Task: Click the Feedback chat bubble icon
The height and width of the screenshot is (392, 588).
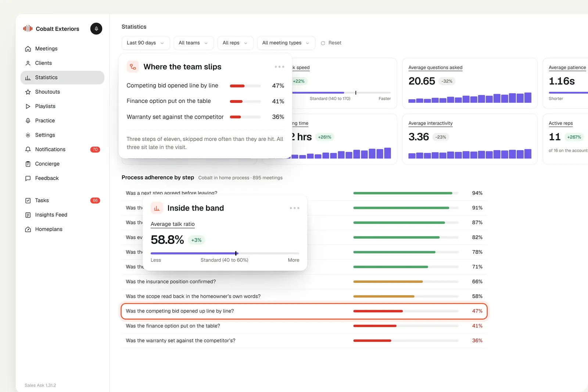Action: [28, 178]
